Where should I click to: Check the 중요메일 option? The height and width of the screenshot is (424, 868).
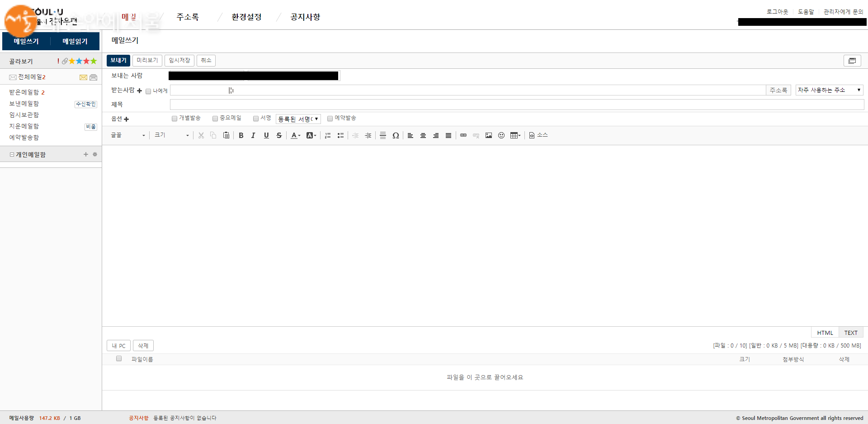pos(215,119)
